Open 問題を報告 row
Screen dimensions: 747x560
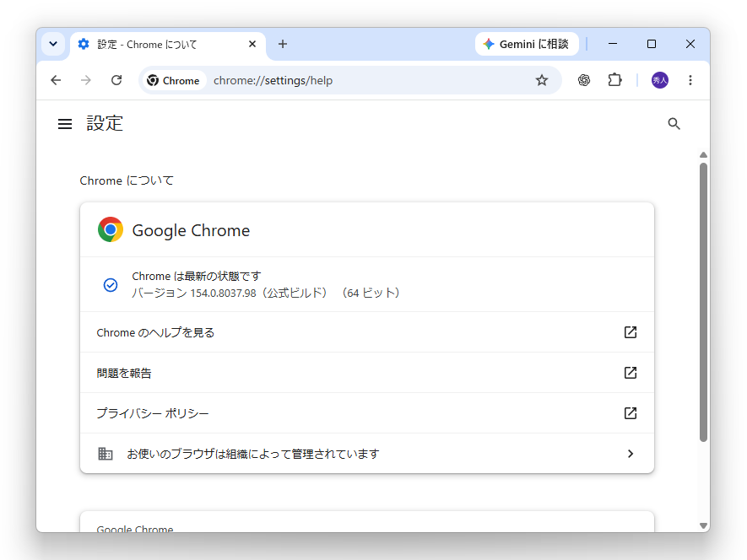click(367, 373)
